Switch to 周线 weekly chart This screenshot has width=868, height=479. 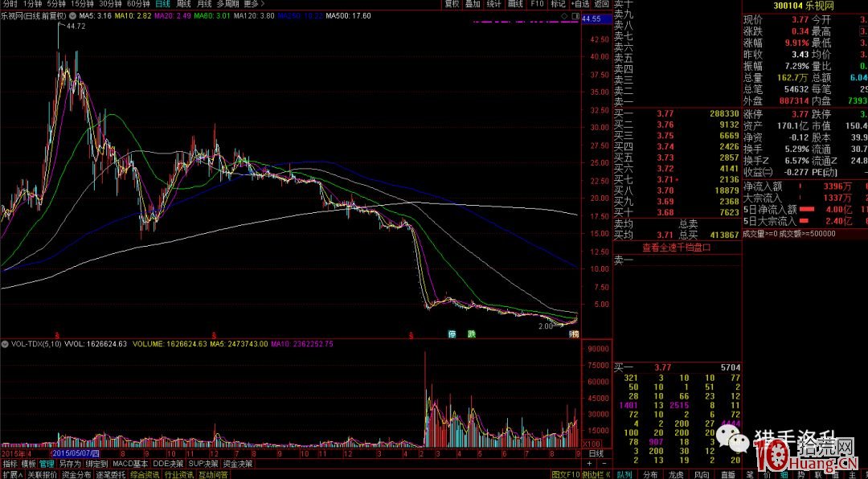tap(184, 4)
